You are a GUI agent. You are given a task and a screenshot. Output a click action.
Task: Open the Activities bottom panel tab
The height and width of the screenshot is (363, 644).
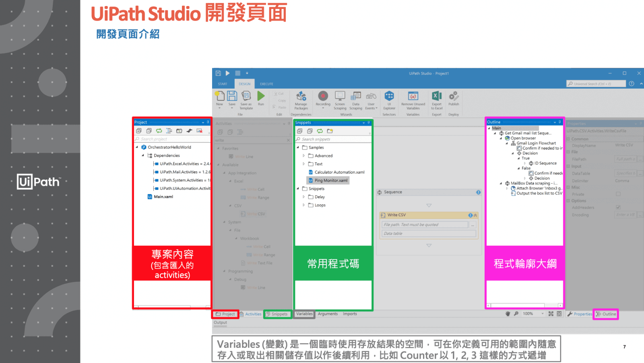click(x=251, y=314)
